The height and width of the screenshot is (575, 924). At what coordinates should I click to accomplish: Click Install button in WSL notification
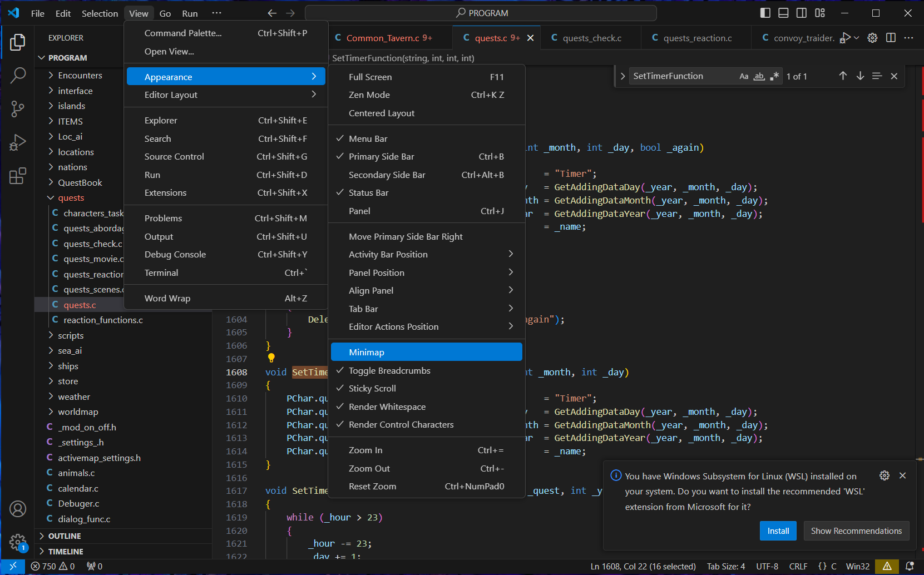[x=778, y=531]
